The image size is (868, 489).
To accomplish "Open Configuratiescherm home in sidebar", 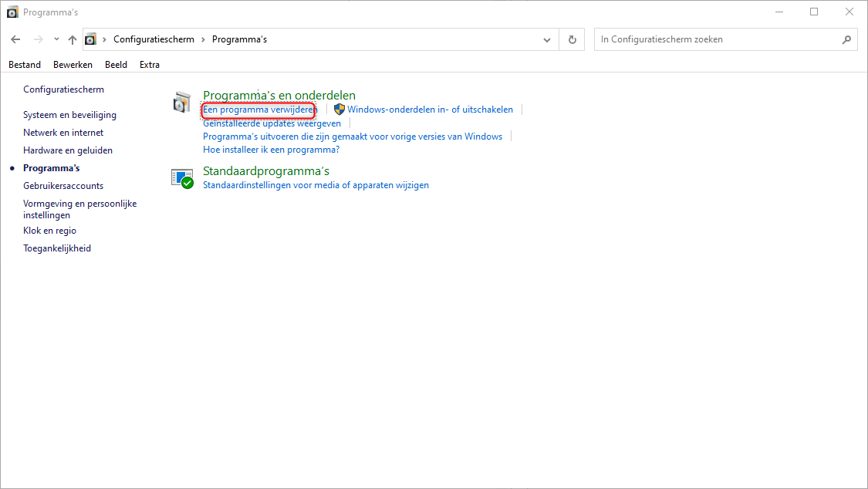I will (x=64, y=89).
